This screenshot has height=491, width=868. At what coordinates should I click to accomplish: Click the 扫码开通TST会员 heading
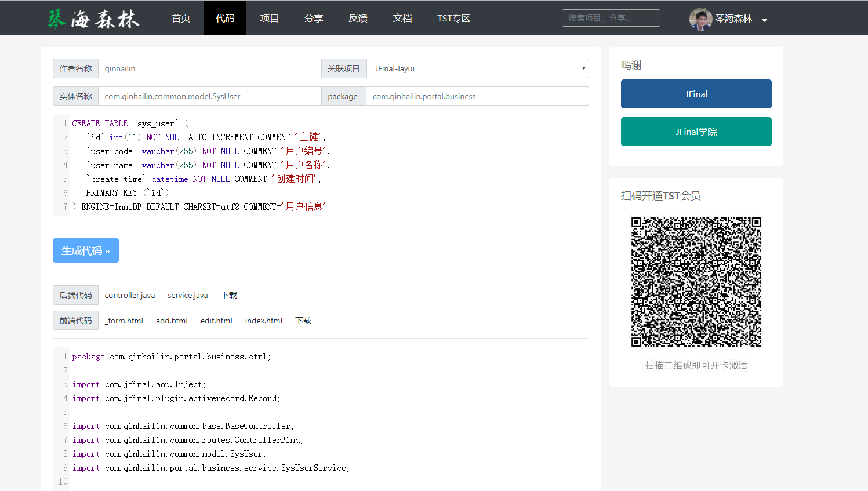point(661,196)
